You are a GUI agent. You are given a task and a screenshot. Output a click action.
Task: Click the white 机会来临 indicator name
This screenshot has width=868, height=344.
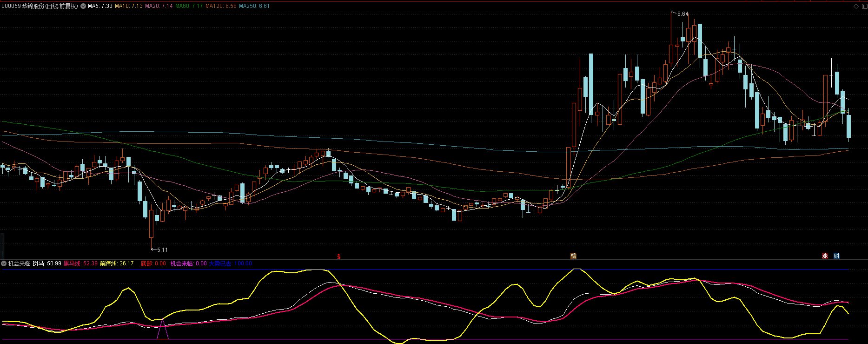point(20,263)
